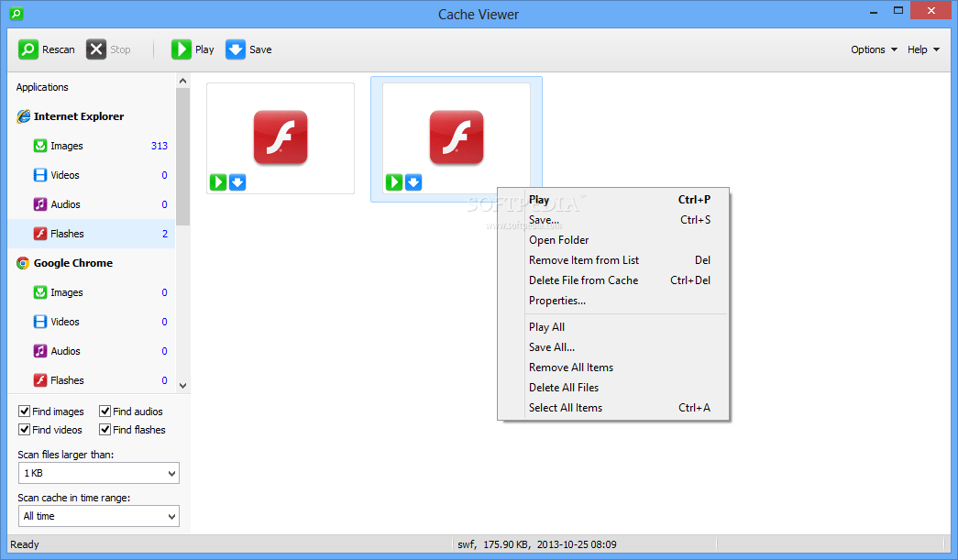This screenshot has width=958, height=560.
Task: Open the Help dropdown menu
Action: (x=923, y=49)
